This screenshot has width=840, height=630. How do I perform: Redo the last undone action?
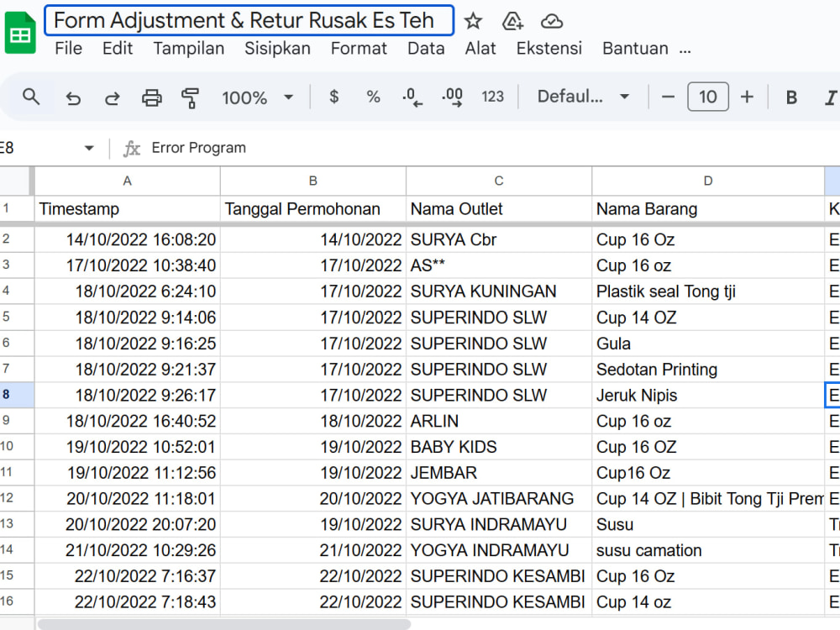[112, 98]
